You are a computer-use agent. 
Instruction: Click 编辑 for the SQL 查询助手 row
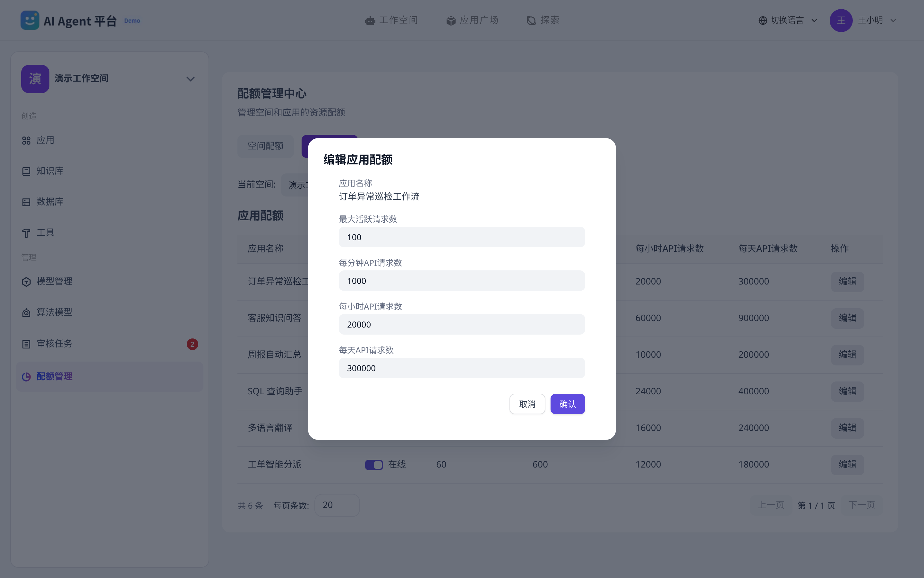point(847,391)
